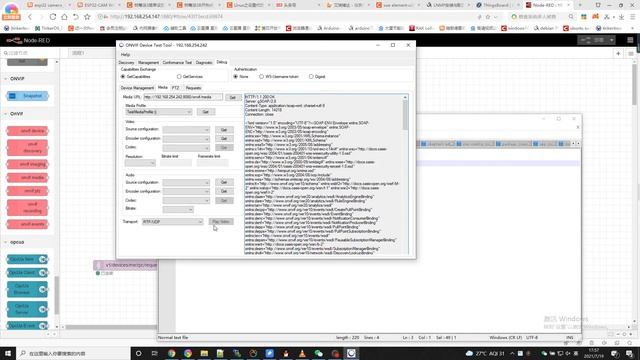
Task: Select the Snapshot palette node
Action: click(28, 96)
